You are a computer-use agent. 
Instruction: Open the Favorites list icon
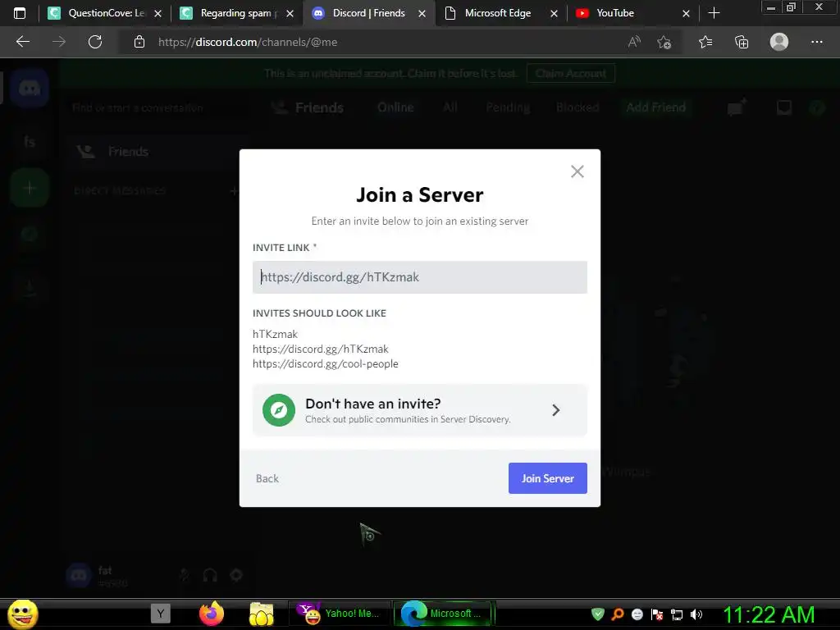point(705,42)
